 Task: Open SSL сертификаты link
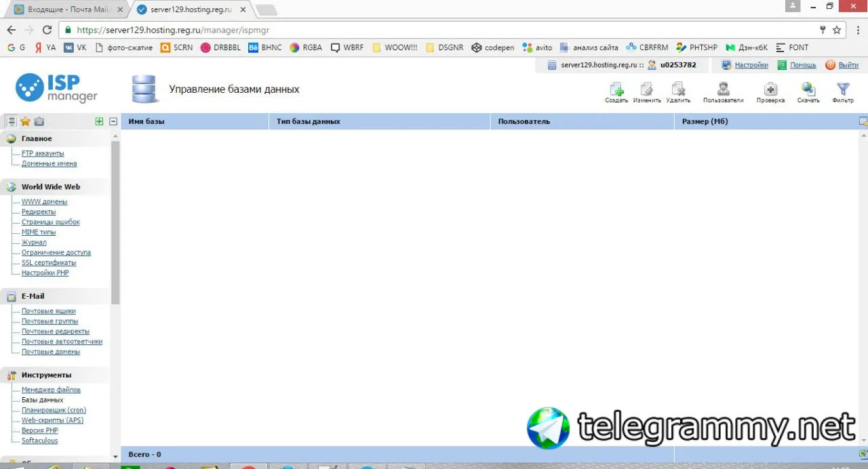(49, 262)
